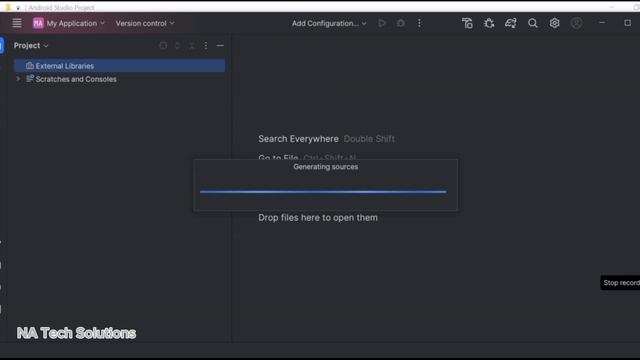Click Select Opened File target icon
The height and width of the screenshot is (360, 640).
click(163, 45)
